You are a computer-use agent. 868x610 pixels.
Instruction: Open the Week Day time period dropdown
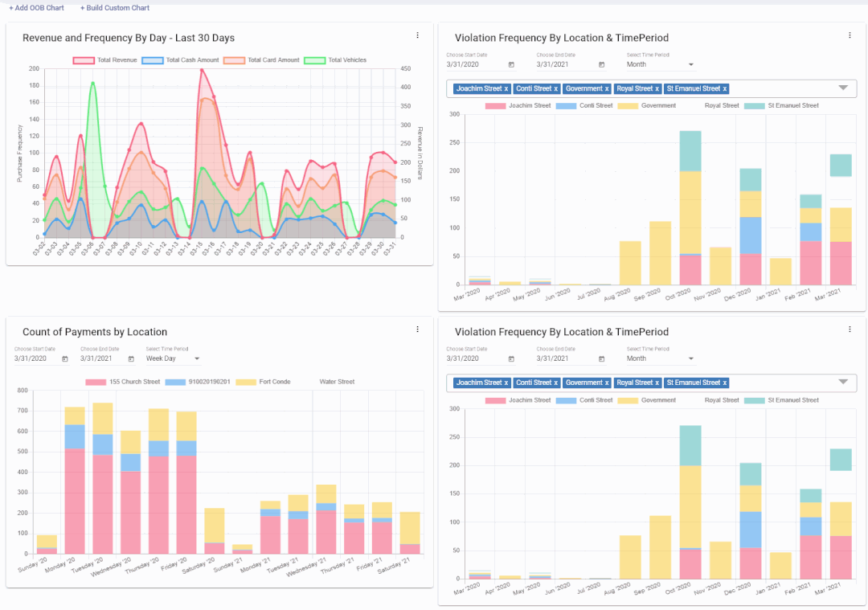click(x=195, y=358)
